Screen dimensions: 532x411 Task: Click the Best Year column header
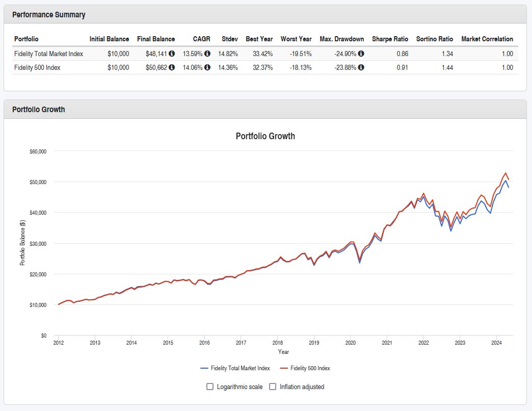[259, 39]
